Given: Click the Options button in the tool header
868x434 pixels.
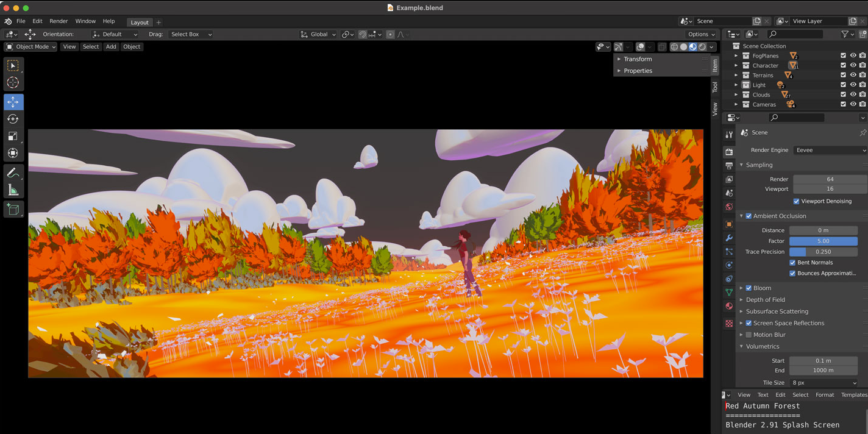Looking at the screenshot, I should [701, 35].
